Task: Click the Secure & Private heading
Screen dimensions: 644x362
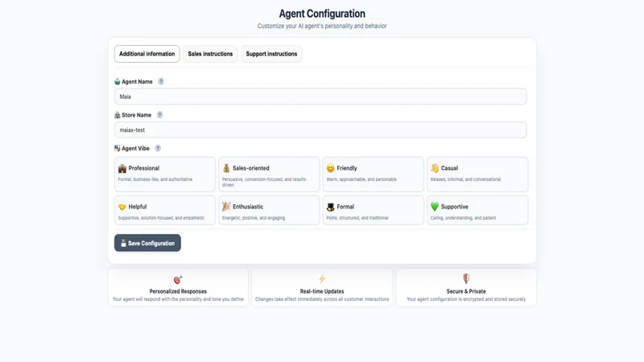Action: [x=466, y=291]
